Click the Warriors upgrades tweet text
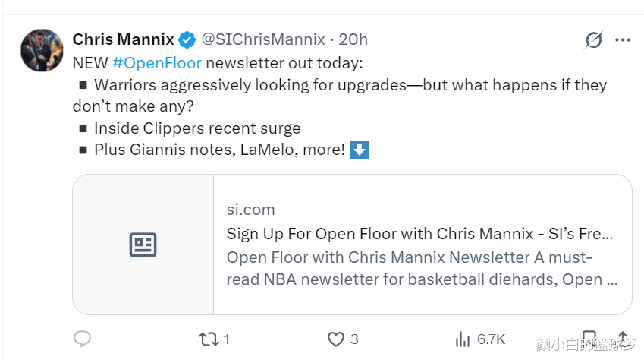 [x=349, y=85]
